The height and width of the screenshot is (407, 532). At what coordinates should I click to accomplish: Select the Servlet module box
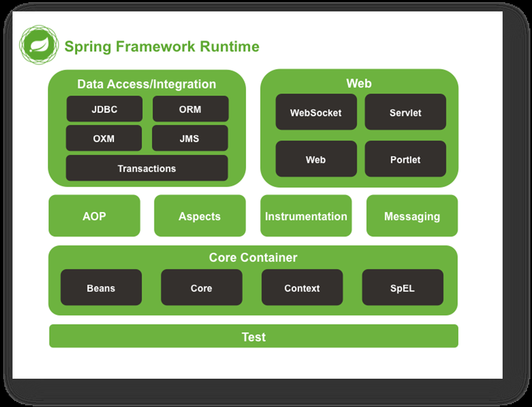(406, 112)
